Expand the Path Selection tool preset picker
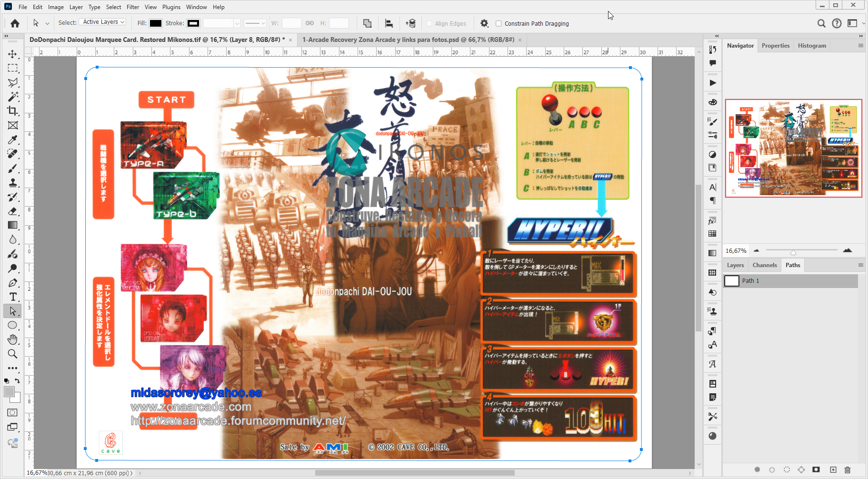 [47, 23]
